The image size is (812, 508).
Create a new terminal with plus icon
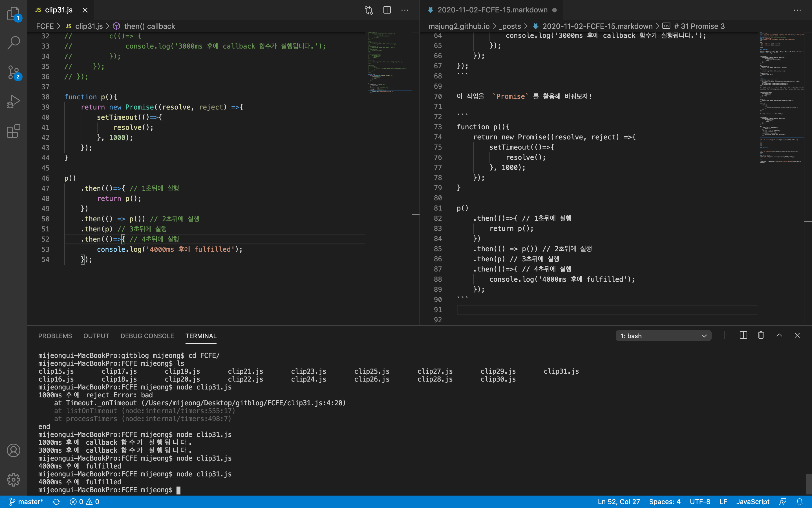[x=725, y=335]
